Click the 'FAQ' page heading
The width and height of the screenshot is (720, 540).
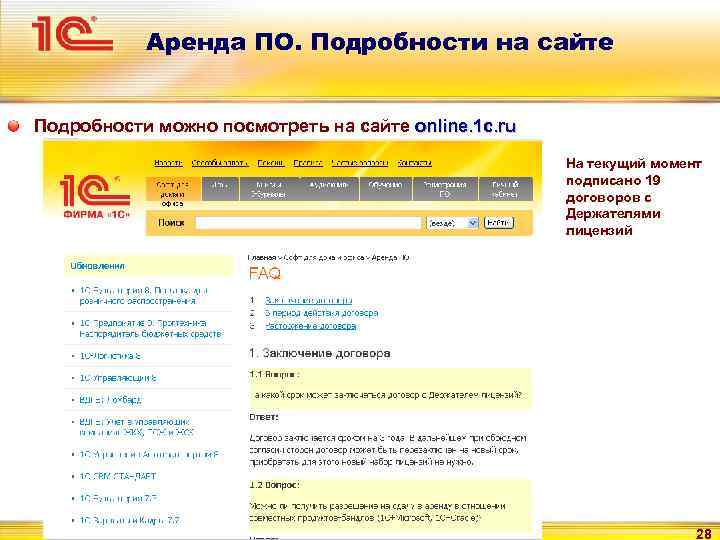click(x=264, y=274)
